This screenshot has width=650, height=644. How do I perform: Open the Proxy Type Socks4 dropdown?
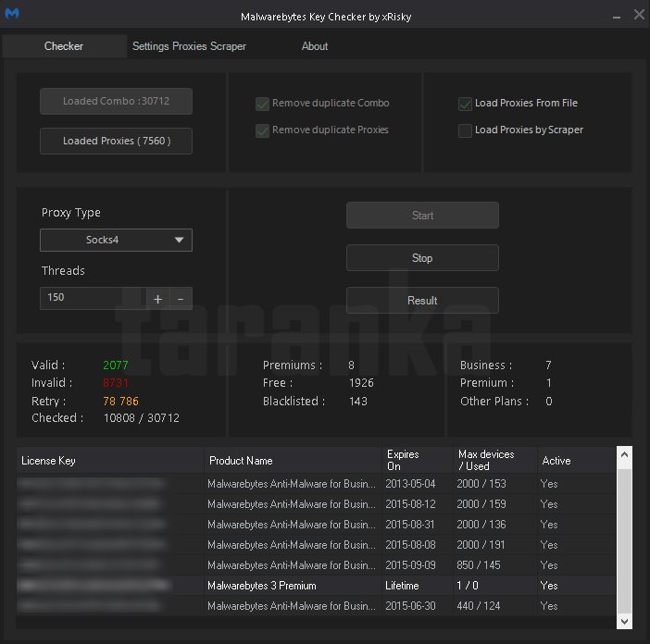click(x=116, y=240)
